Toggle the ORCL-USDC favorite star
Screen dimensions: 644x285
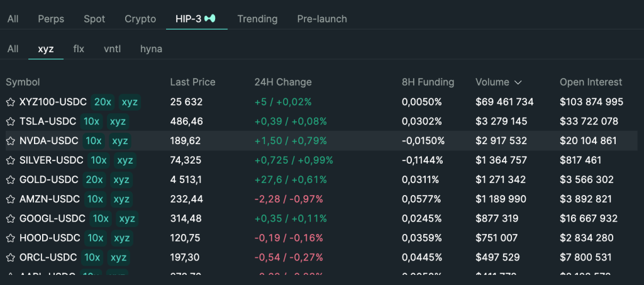[x=10, y=258]
